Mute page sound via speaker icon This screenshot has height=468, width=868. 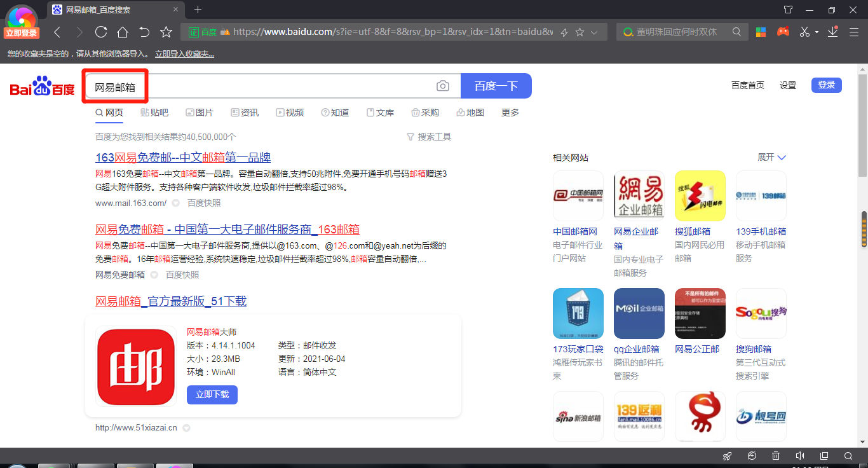800,456
